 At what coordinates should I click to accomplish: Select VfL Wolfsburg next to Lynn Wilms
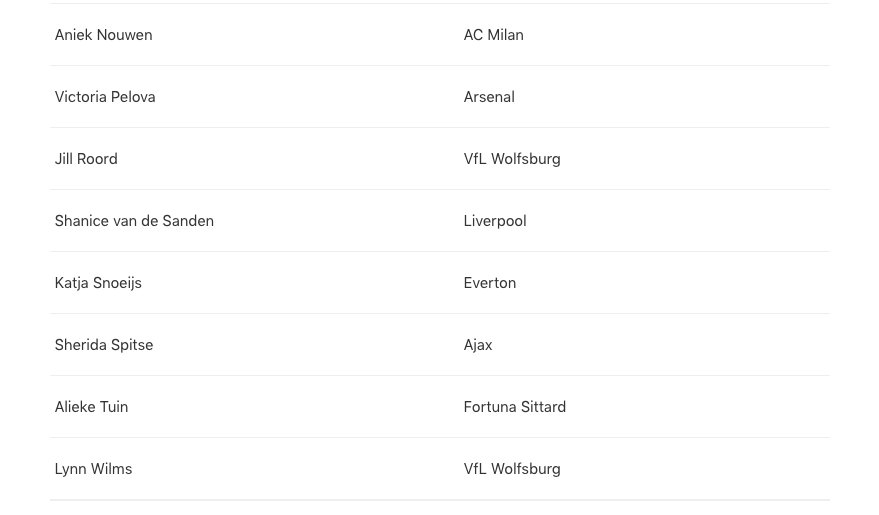tap(512, 469)
